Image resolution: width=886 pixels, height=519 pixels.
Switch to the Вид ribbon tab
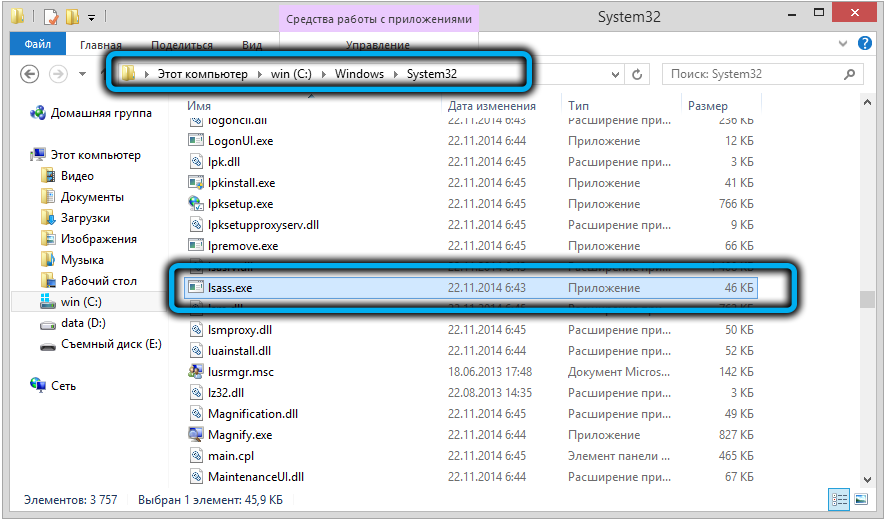point(252,45)
